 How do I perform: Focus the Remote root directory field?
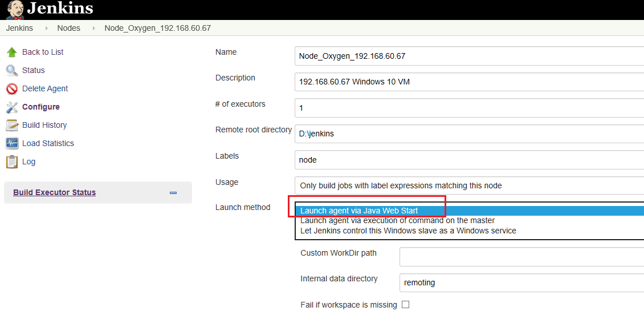pos(469,134)
